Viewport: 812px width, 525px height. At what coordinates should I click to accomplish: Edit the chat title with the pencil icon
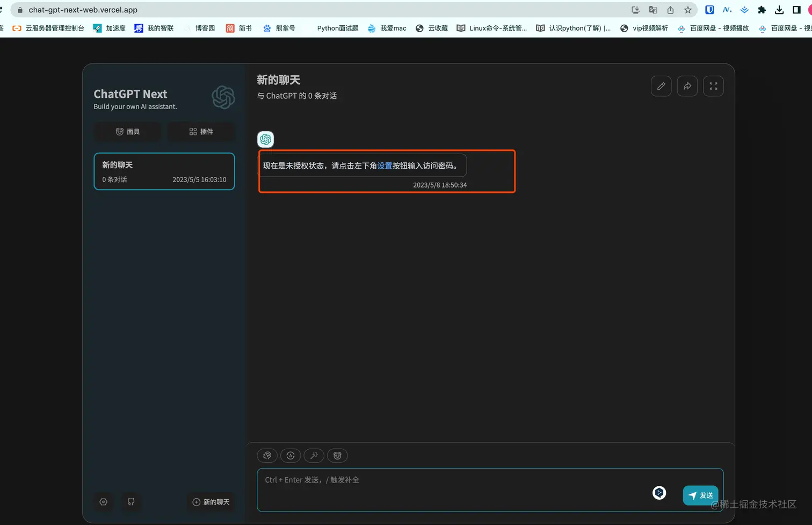[661, 86]
